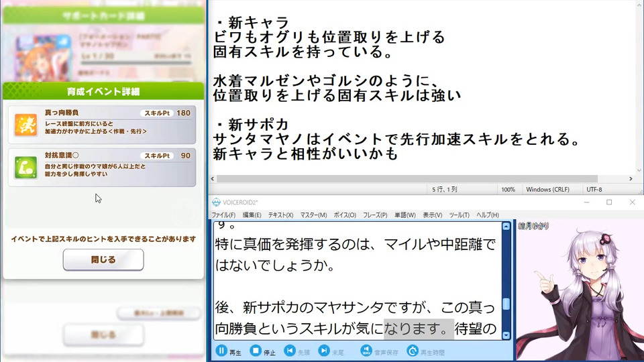Screen dimensions: 644x362
Task: Close the VOICEROID2 window
Action: (632, 202)
